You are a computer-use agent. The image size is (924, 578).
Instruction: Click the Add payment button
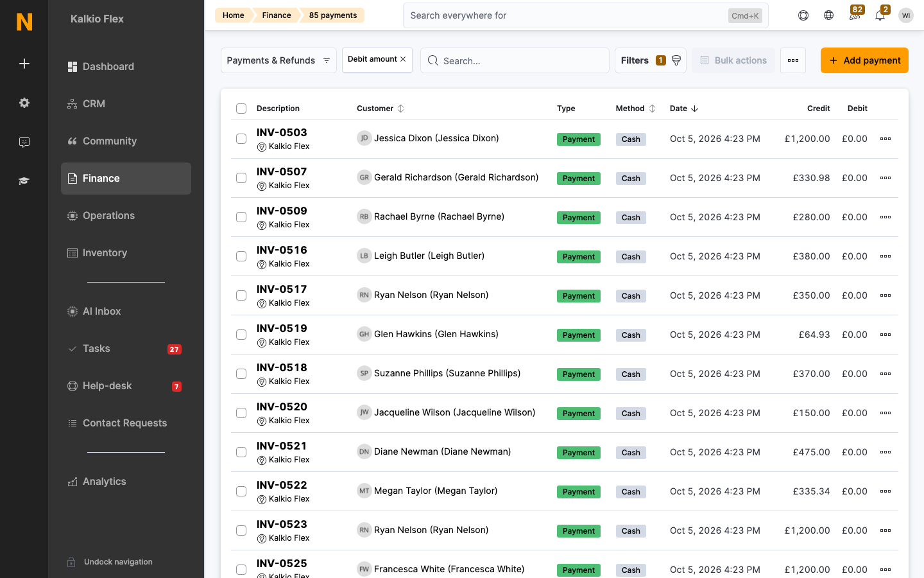(864, 60)
